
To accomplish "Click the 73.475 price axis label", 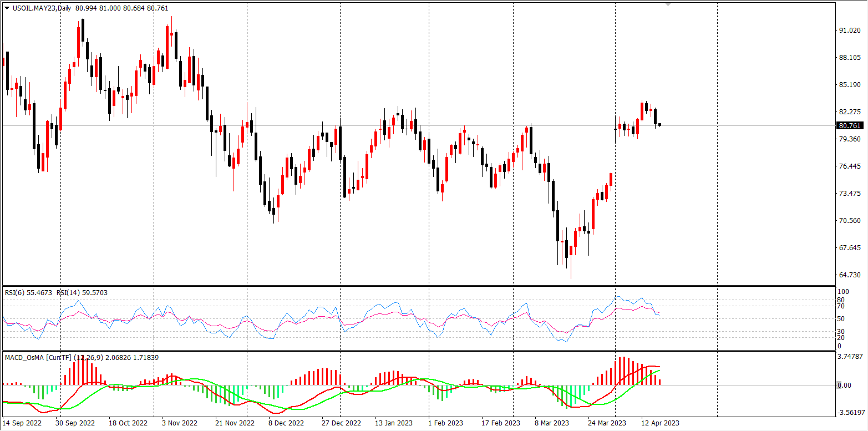I will pos(850,194).
